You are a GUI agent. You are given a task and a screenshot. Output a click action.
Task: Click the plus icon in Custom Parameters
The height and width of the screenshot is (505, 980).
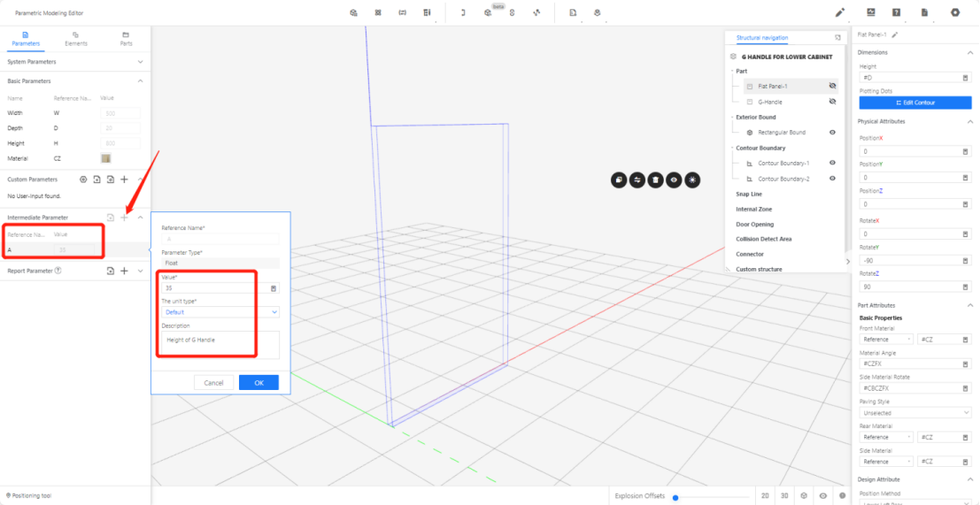click(125, 180)
